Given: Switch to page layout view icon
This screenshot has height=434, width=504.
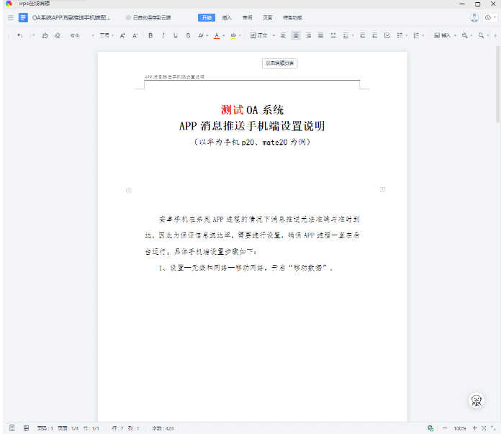Looking at the screenshot, I should click(12, 428).
